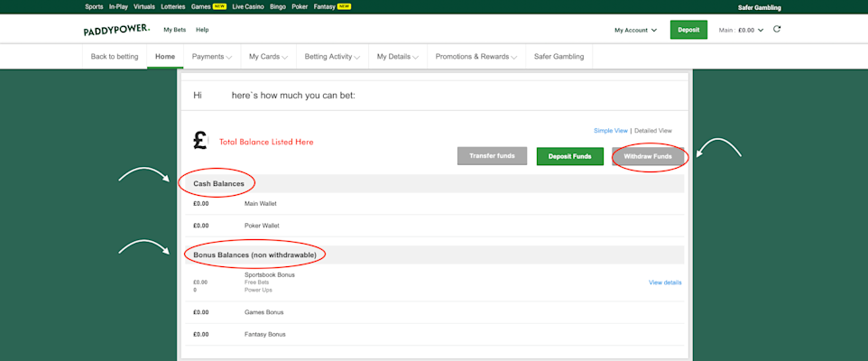This screenshot has height=361, width=868.
Task: Expand the My Cards menu
Action: point(269,57)
